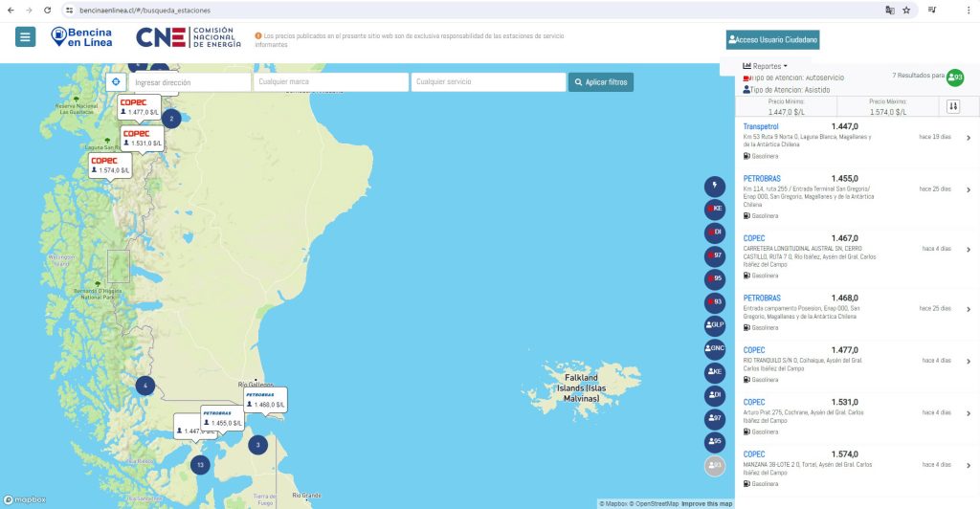Select the electric charging filter icon
Screen dimensions: 980x509
click(x=714, y=186)
